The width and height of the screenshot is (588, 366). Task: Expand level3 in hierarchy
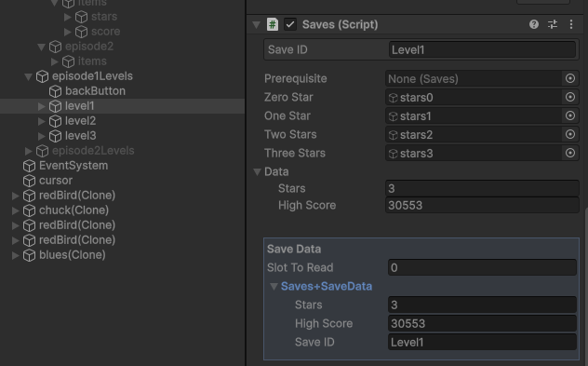tap(41, 136)
